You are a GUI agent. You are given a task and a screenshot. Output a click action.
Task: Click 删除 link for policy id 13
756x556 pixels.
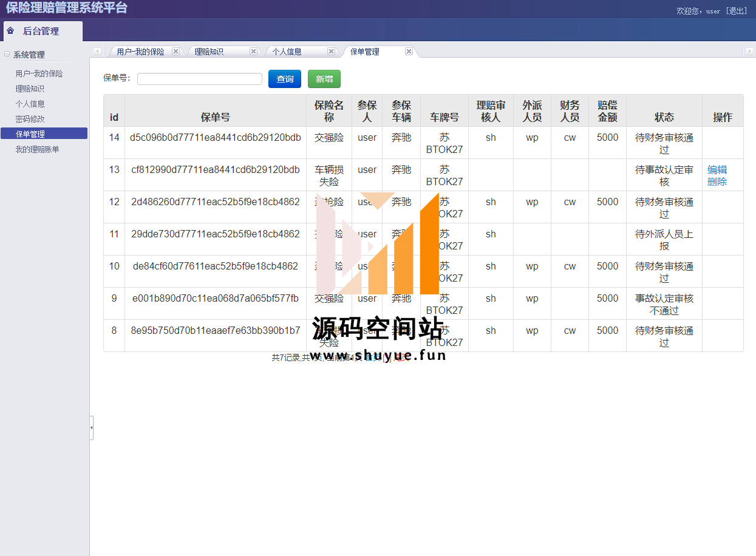(x=717, y=181)
